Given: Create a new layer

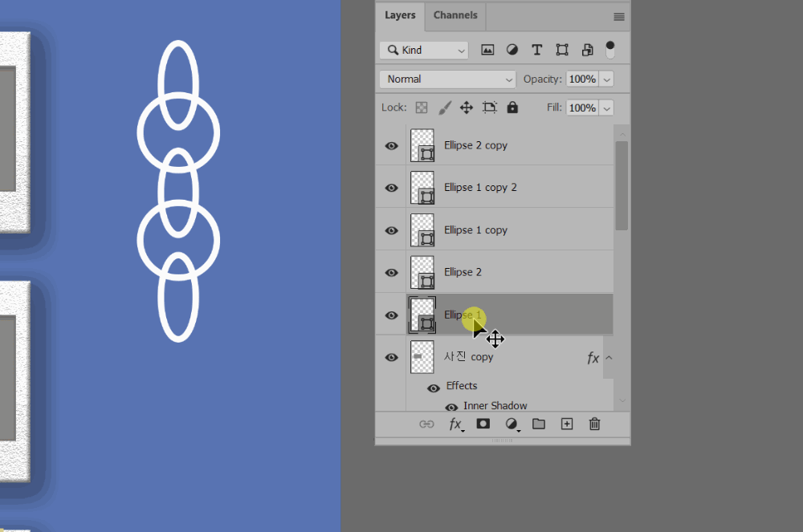Looking at the screenshot, I should click(x=567, y=424).
